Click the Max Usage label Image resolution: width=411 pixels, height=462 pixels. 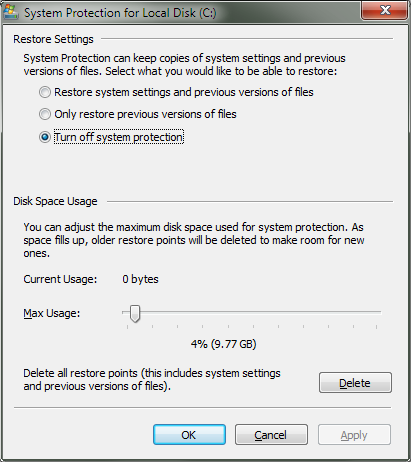click(x=52, y=313)
